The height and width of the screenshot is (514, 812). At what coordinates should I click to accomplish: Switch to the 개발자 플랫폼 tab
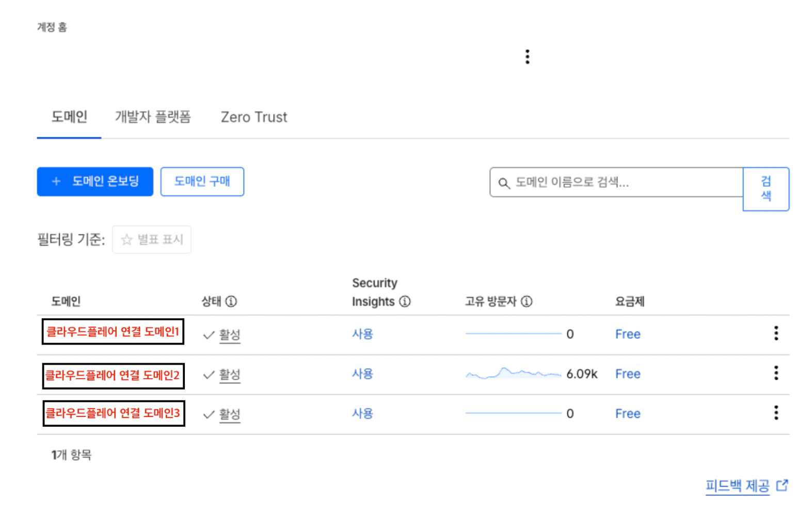click(x=153, y=117)
